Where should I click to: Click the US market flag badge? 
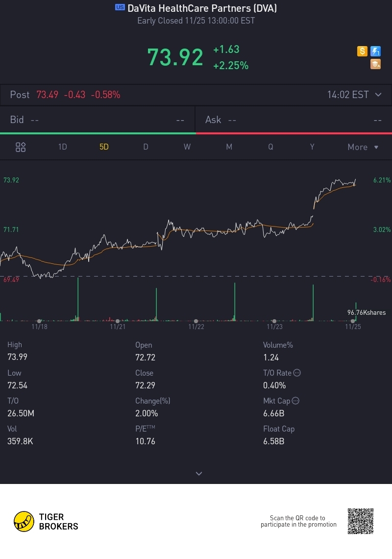click(120, 7)
